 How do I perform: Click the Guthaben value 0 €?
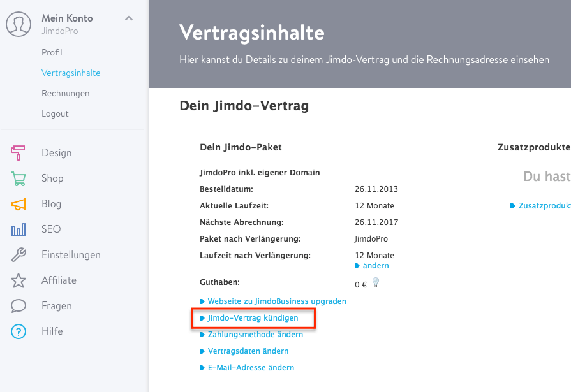tap(361, 285)
